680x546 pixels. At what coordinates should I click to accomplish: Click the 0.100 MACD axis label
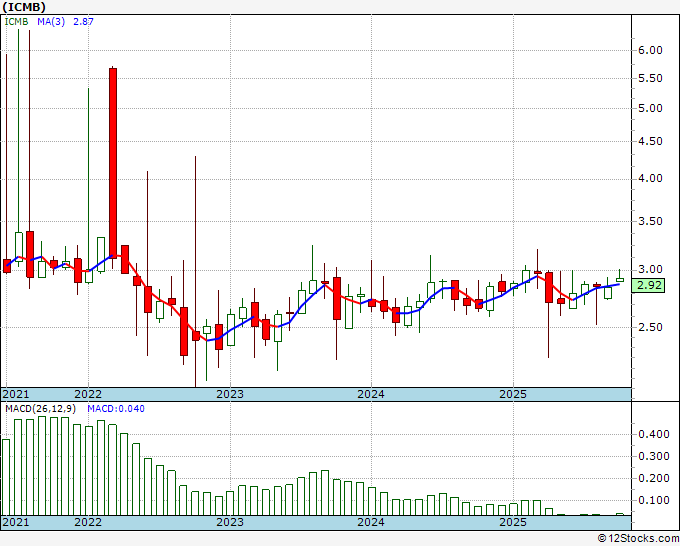pos(654,501)
